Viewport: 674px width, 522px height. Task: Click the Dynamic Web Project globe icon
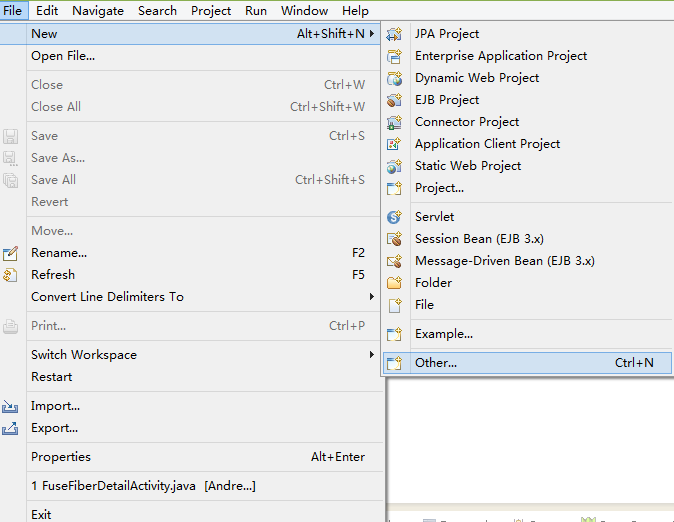394,78
